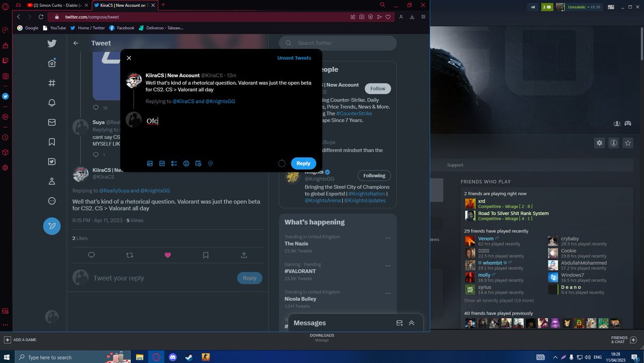The image size is (644, 363).
Task: Click the round blue compose Tweet button
Action: click(x=52, y=226)
